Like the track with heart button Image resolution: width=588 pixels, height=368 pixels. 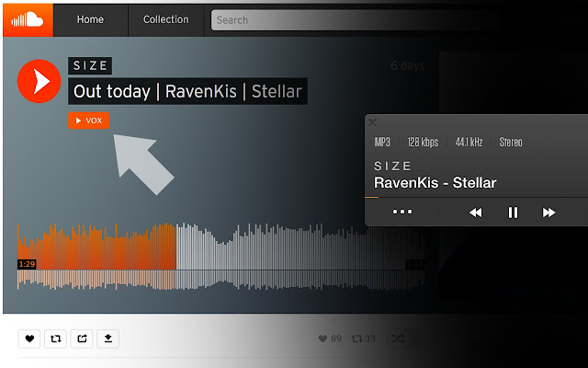coord(29,339)
